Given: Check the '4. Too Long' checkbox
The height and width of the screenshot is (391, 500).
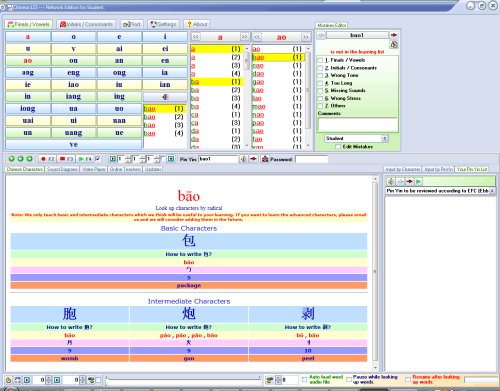Looking at the screenshot, I should (320, 83).
